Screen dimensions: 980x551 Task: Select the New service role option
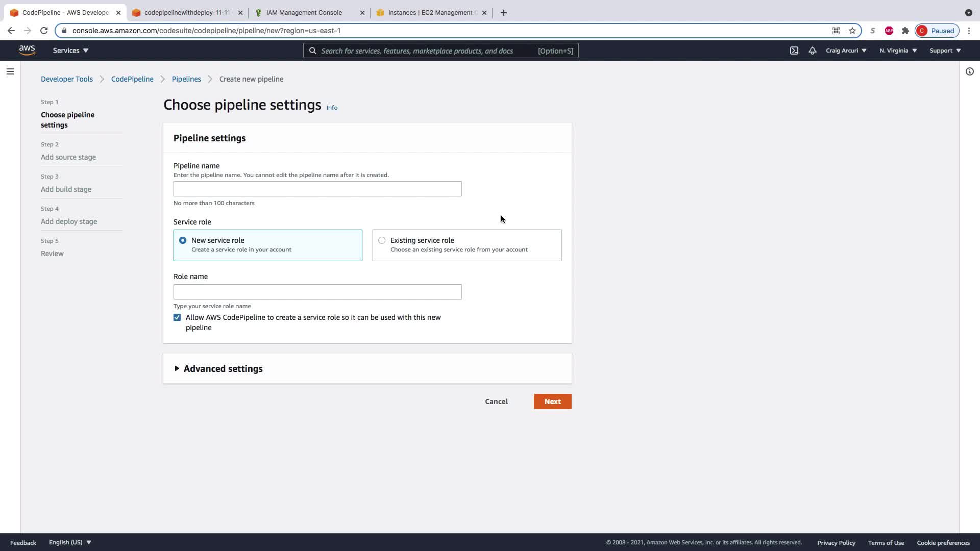click(x=183, y=240)
